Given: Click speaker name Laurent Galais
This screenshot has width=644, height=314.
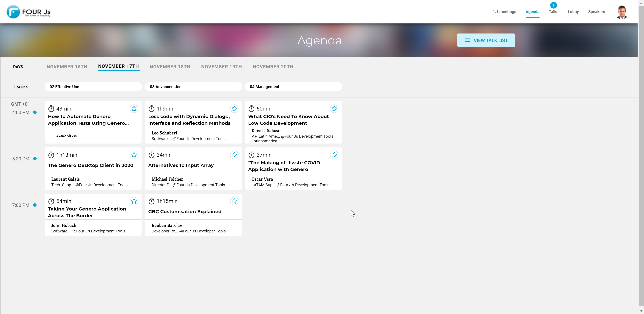Looking at the screenshot, I should (x=66, y=179).
